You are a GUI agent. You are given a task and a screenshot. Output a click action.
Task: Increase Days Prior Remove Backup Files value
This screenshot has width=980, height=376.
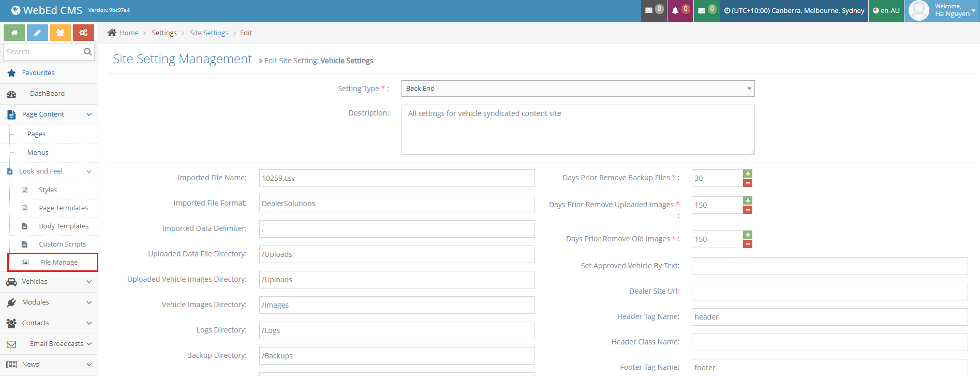pos(748,173)
